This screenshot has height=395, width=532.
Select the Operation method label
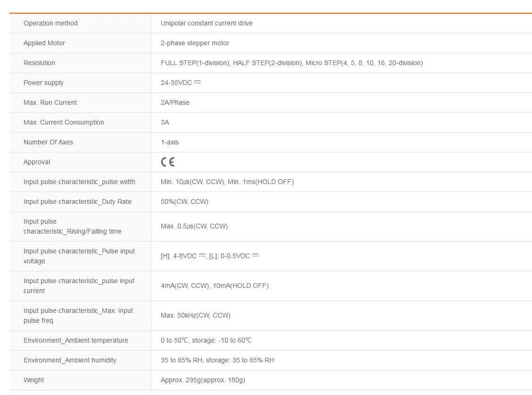(50, 23)
